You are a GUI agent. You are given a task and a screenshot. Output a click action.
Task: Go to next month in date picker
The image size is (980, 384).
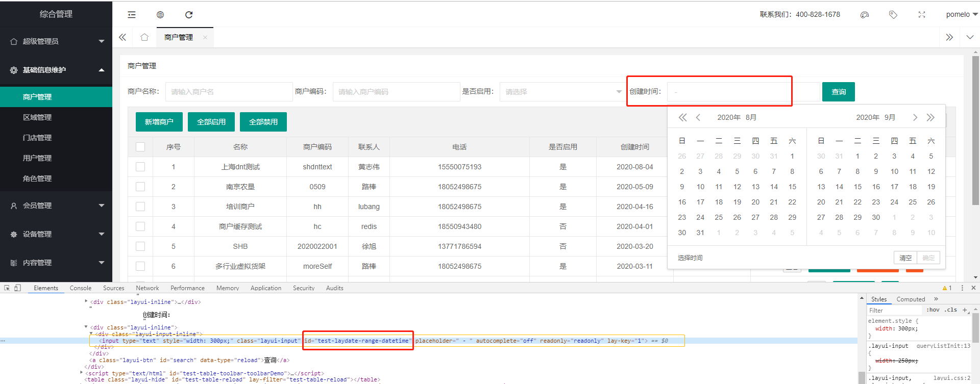click(915, 117)
